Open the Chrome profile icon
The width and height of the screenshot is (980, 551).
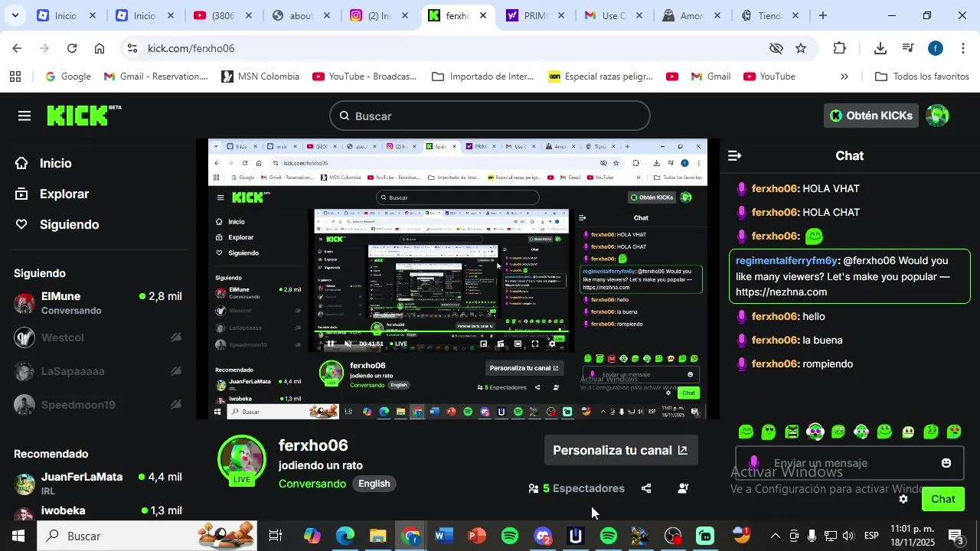[x=936, y=48]
